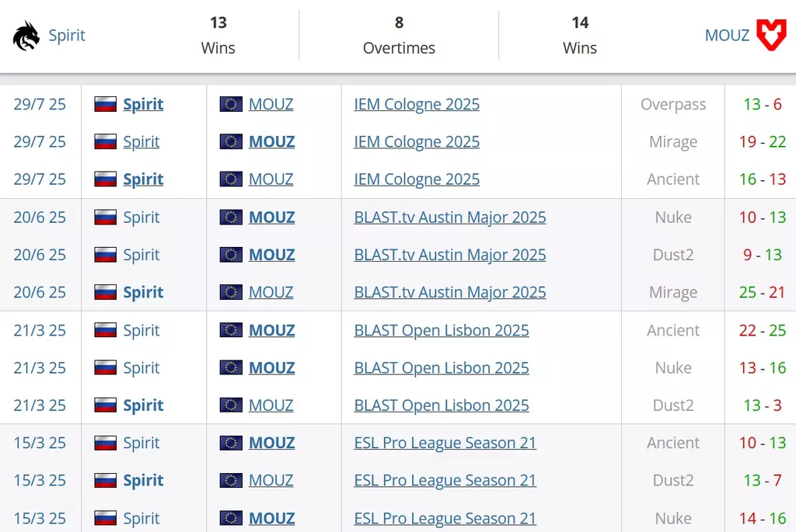The height and width of the screenshot is (532, 796).
Task: Click the Mirage map name in the 25 - 21 row
Action: click(673, 293)
